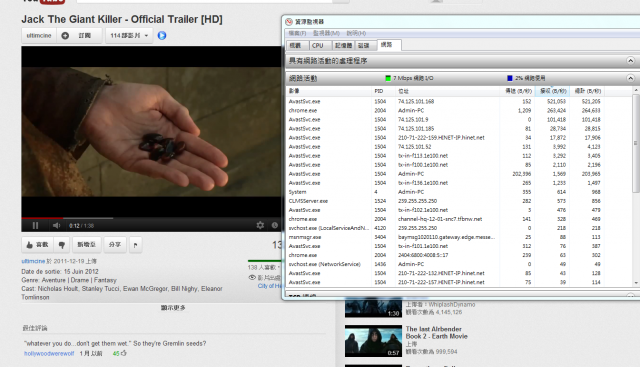This screenshot has height=367, width=640.
Task: Click the network list scroll down arrow
Action: point(636,283)
